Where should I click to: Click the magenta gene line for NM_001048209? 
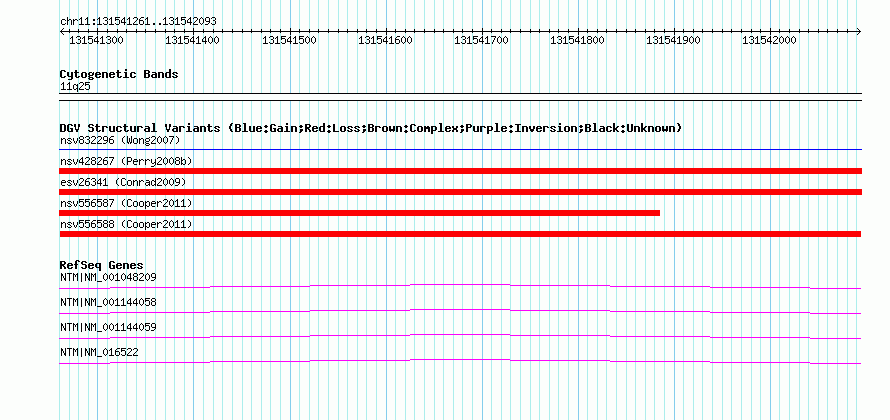[460, 287]
